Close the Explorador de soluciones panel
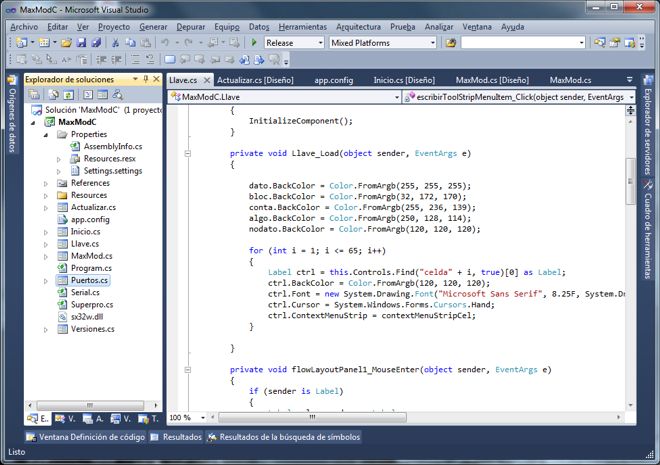 156,79
